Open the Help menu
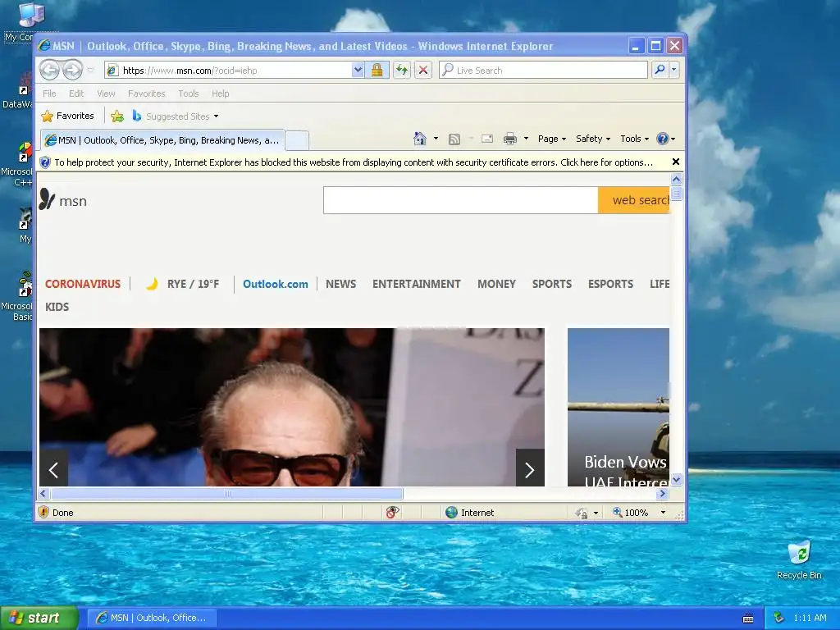The image size is (840, 630). (x=220, y=94)
